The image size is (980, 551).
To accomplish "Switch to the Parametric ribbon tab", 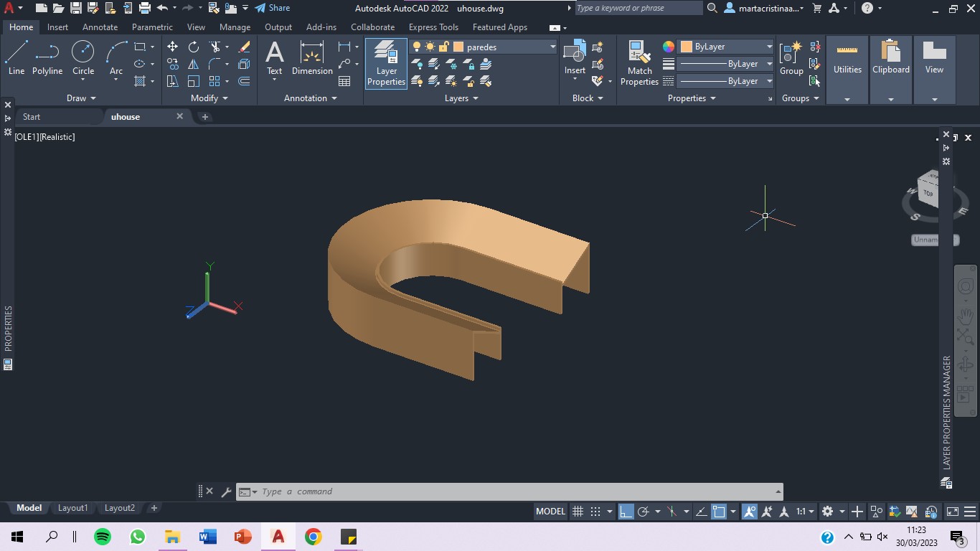I will pos(152,27).
